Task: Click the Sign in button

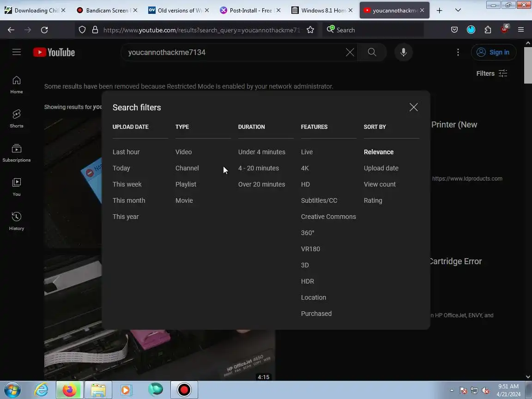Action: tap(494, 52)
